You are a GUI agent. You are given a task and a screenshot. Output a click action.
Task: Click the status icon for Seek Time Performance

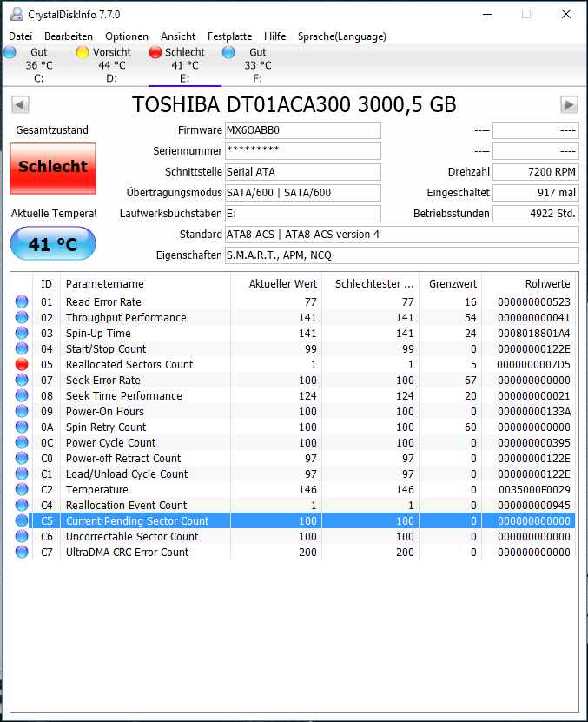22,395
